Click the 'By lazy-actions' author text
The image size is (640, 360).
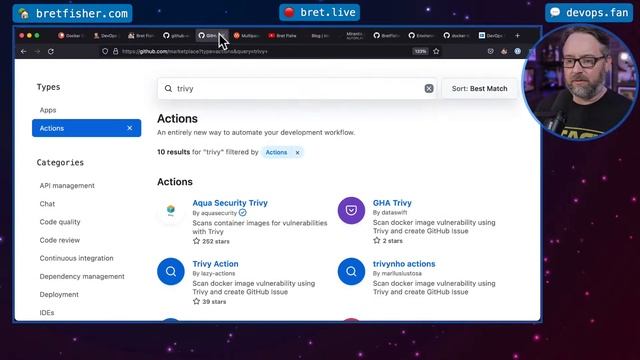coord(214,273)
